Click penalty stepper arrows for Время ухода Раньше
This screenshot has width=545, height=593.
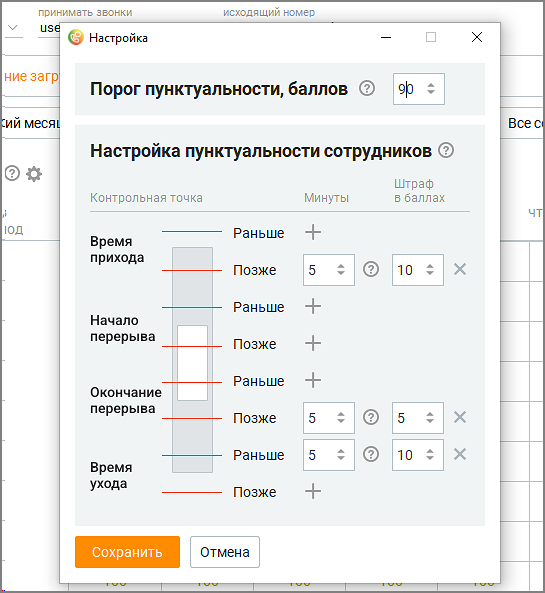(430, 455)
